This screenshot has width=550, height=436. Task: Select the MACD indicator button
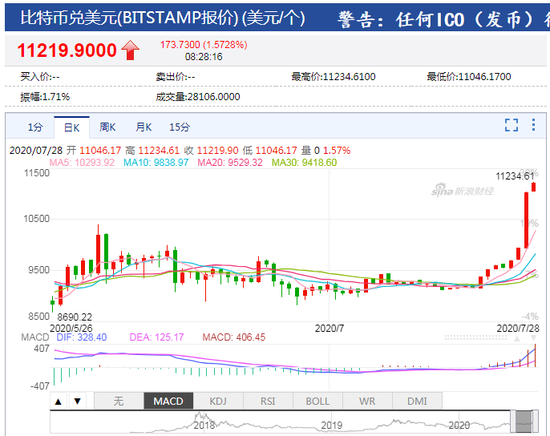pyautogui.click(x=168, y=401)
